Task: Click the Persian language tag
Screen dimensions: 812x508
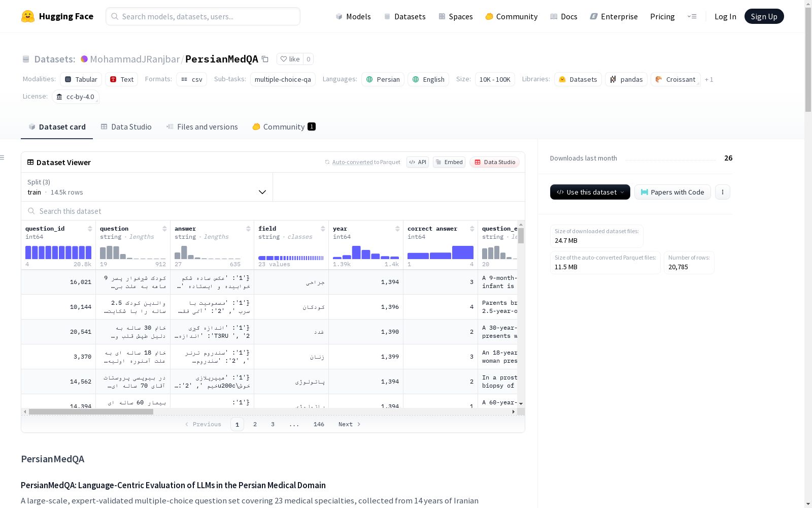Action: [x=383, y=79]
